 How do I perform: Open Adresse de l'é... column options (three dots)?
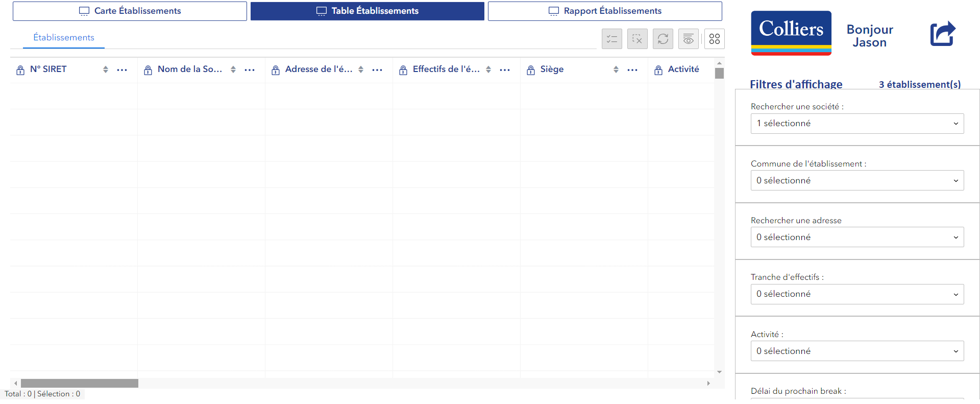tap(377, 70)
